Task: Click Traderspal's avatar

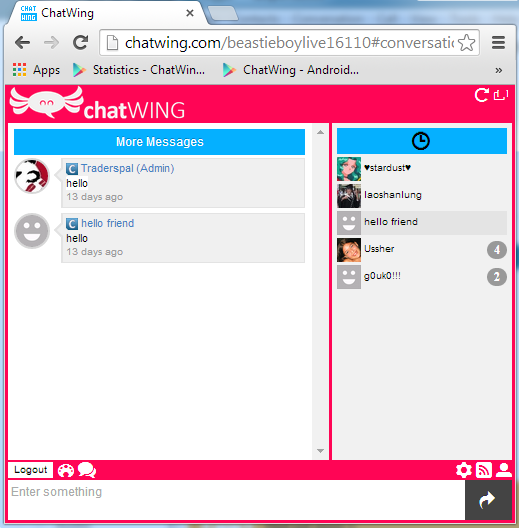Action: (x=32, y=176)
